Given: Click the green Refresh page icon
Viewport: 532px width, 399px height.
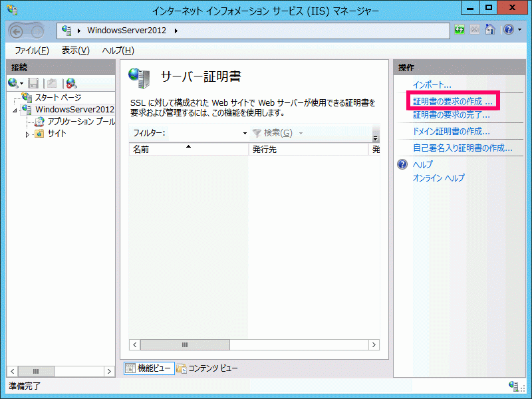Looking at the screenshot, I should pos(460,30).
